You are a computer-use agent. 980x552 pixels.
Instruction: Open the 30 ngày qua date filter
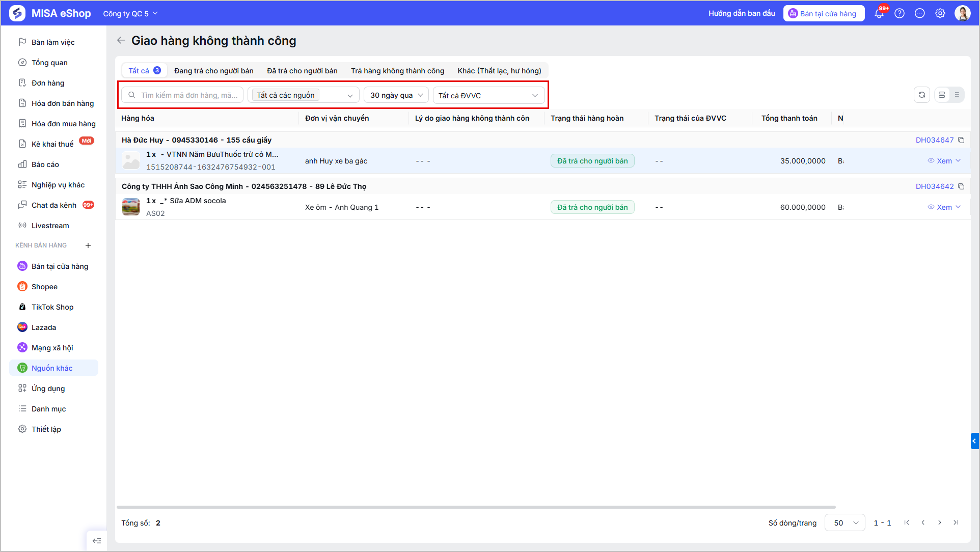(396, 95)
